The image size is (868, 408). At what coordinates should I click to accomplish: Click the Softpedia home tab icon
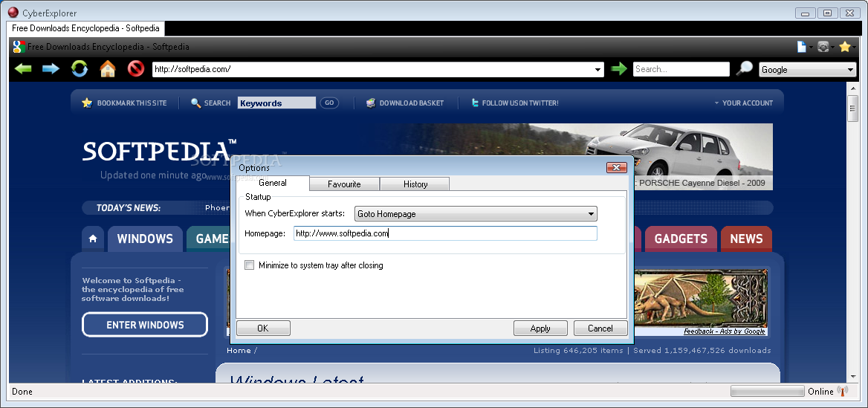[x=93, y=239]
